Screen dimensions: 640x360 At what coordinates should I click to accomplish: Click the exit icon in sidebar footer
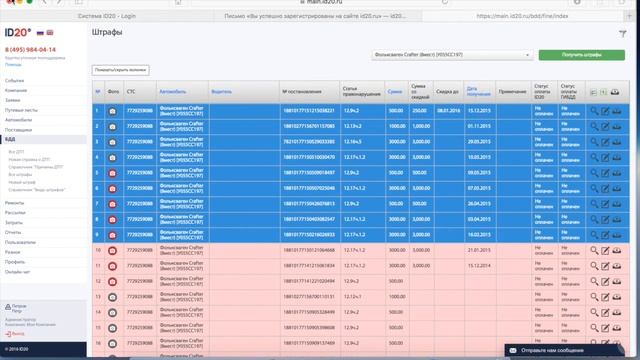coord(8,333)
